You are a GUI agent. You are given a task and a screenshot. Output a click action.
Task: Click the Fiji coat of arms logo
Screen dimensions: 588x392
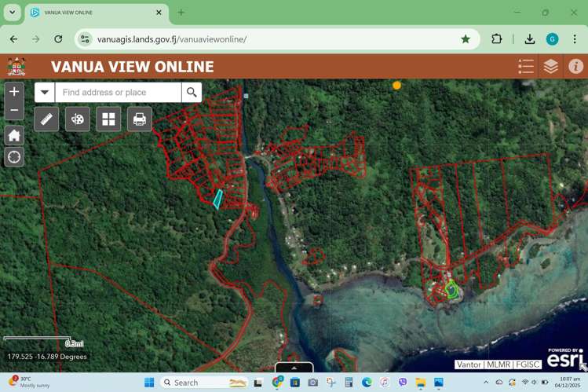coord(16,67)
